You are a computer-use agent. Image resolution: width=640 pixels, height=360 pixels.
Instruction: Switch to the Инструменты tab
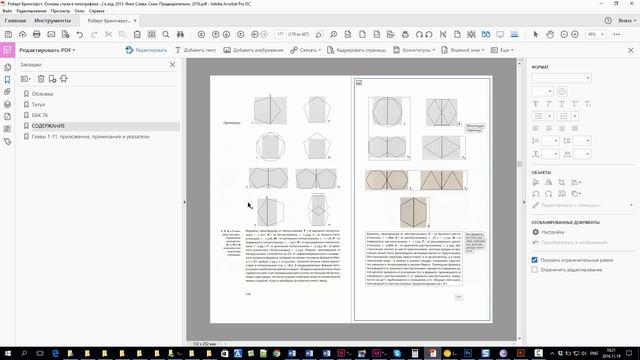pyautogui.click(x=52, y=20)
